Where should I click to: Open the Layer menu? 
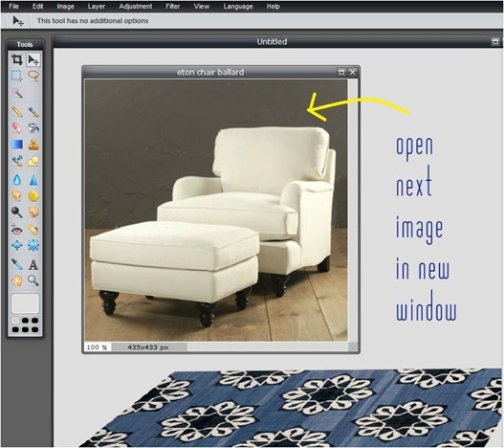[96, 6]
